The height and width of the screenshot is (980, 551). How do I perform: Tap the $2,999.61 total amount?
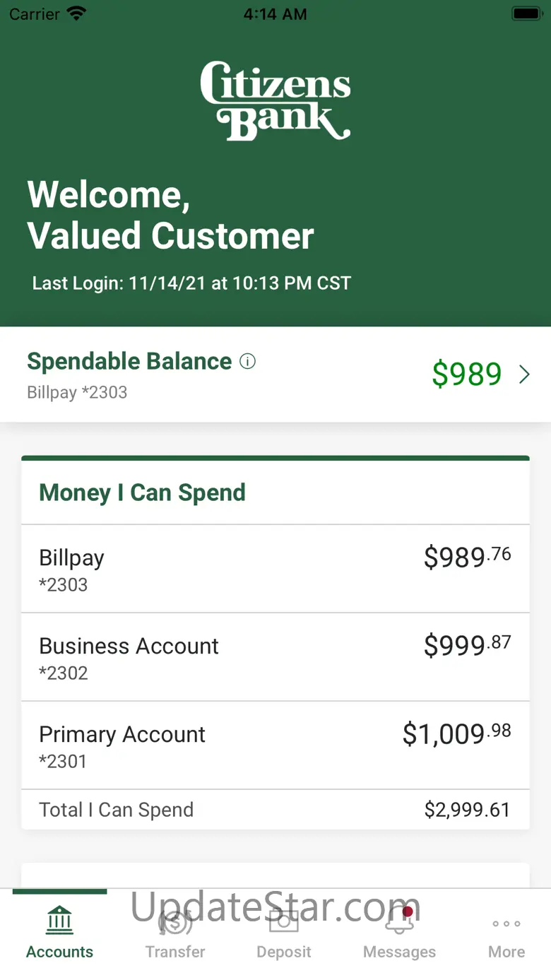(467, 810)
